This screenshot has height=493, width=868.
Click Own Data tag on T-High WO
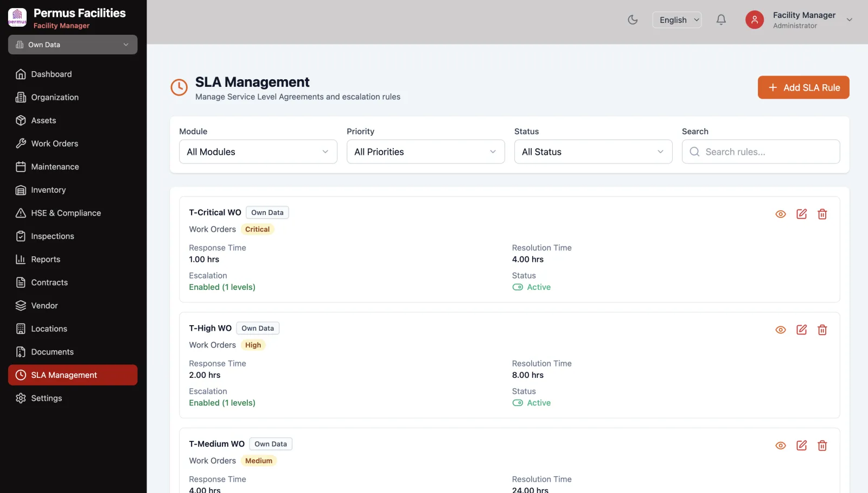(x=258, y=328)
